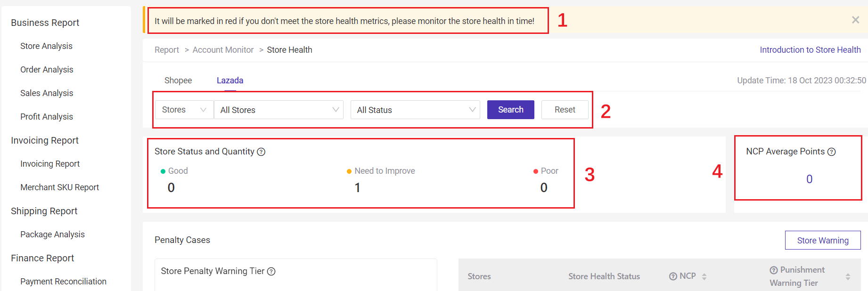
Task: Open the Stores filter type dropdown
Action: (184, 110)
